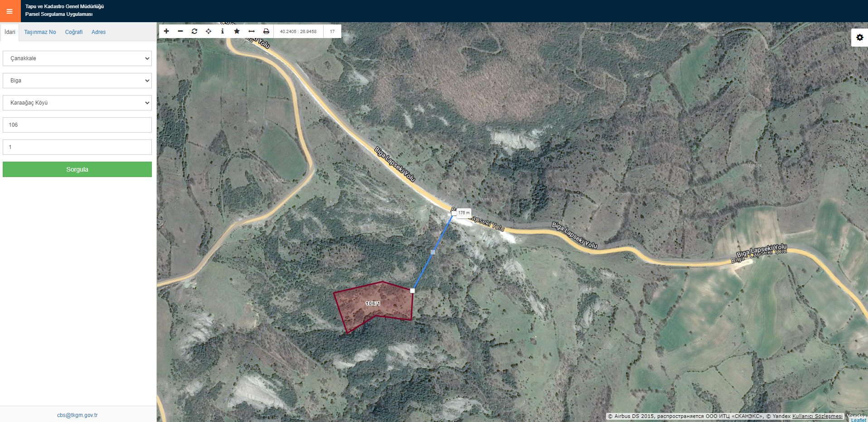Open map settings gear icon
This screenshot has height=422, width=868.
860,38
